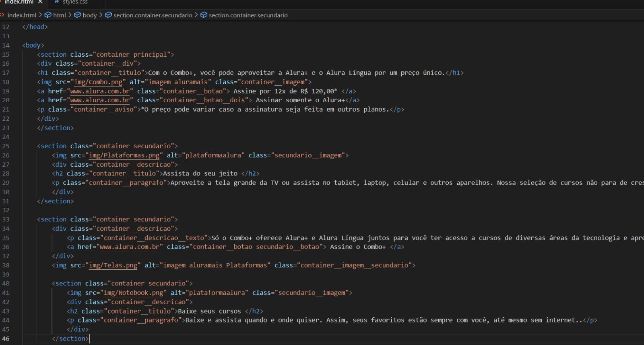This screenshot has height=345, width=644.
Task: Open the html breadcrumb item
Action: [59, 15]
